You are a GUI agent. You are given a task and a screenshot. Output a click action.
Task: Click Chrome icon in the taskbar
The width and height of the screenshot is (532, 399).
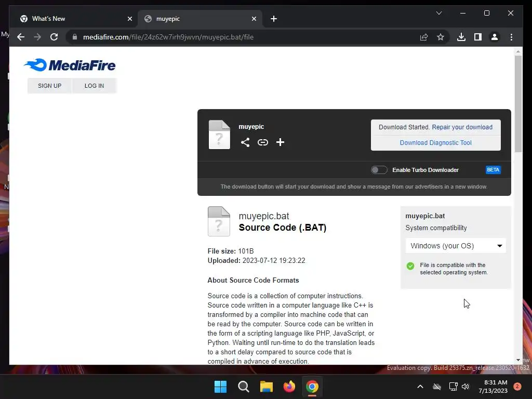pyautogui.click(x=312, y=387)
